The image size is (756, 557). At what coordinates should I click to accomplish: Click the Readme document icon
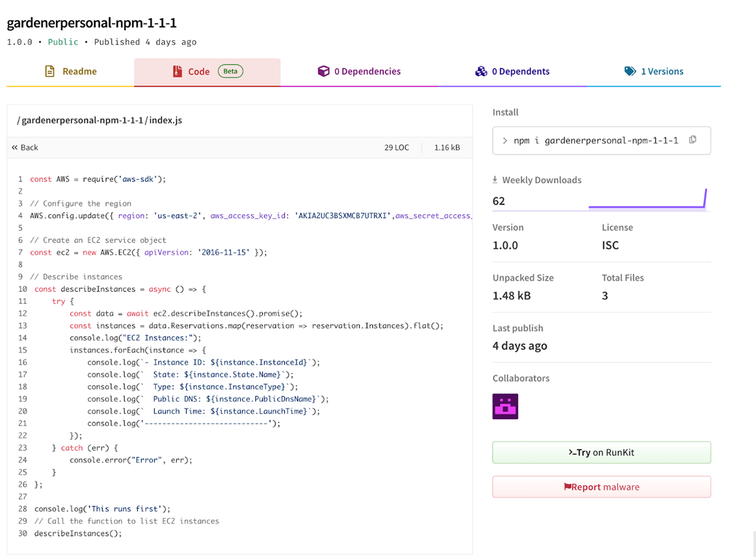click(x=50, y=71)
